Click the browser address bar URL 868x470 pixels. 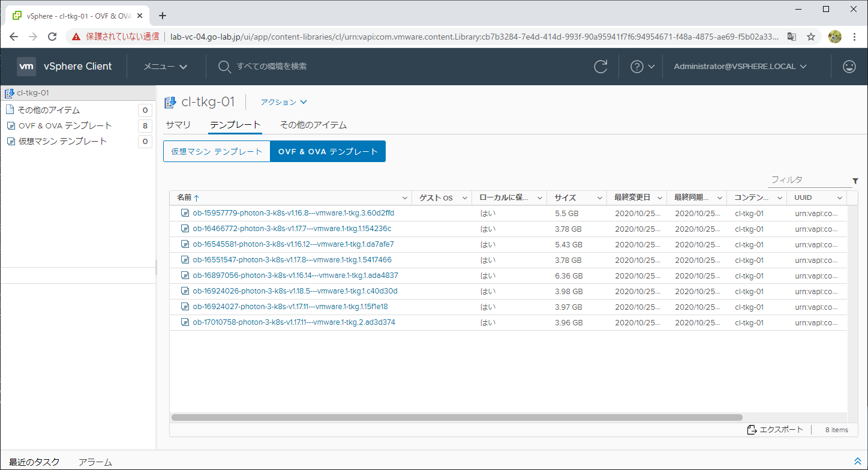click(x=474, y=37)
